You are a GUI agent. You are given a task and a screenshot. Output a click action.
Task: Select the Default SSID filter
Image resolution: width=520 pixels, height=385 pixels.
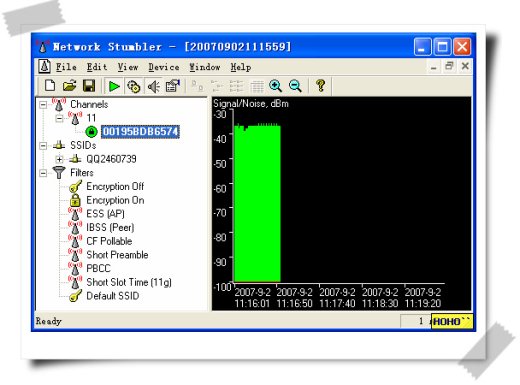(112, 296)
